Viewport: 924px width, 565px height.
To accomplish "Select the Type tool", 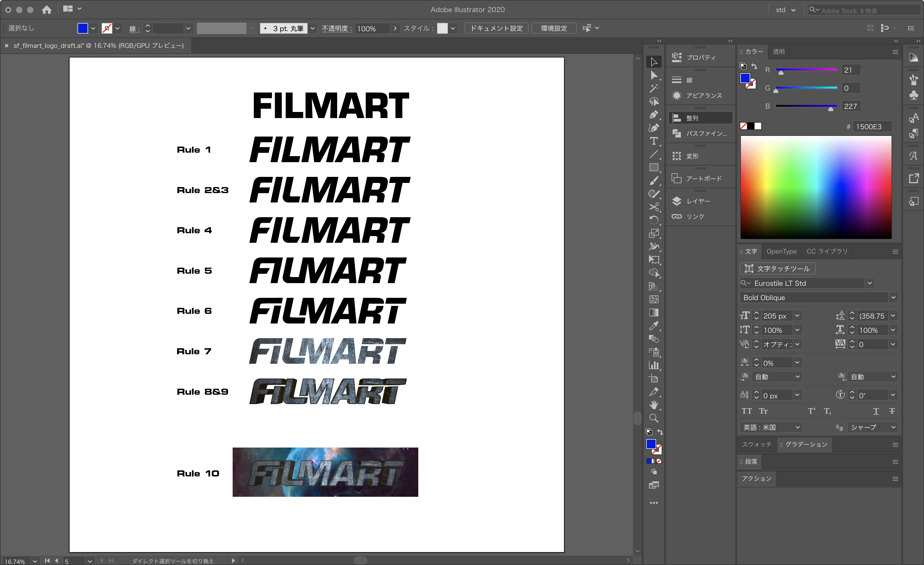I will (654, 141).
